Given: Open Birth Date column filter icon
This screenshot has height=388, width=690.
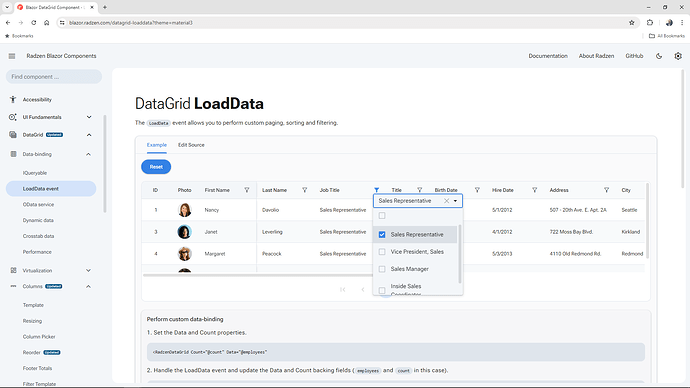Looking at the screenshot, I should (477, 190).
